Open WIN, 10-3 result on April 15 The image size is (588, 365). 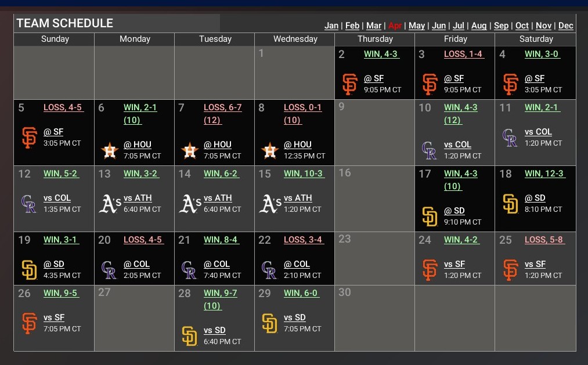[x=304, y=174]
